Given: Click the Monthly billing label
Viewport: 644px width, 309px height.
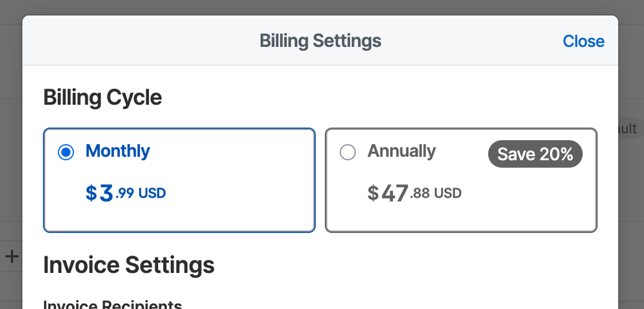Looking at the screenshot, I should (x=117, y=151).
